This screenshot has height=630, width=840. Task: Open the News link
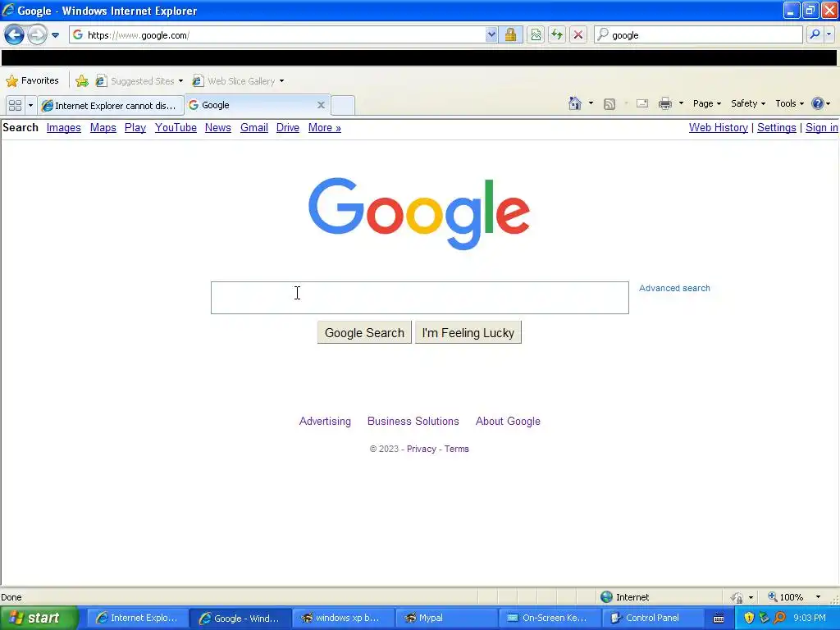(x=218, y=127)
